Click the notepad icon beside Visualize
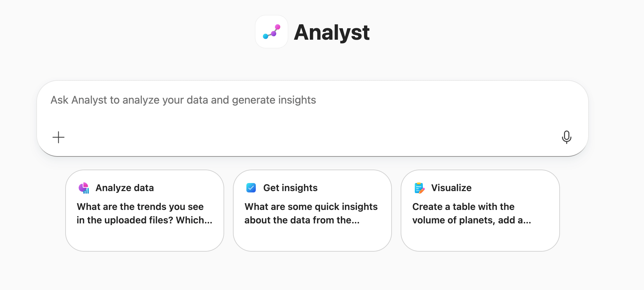644x290 pixels. click(419, 188)
